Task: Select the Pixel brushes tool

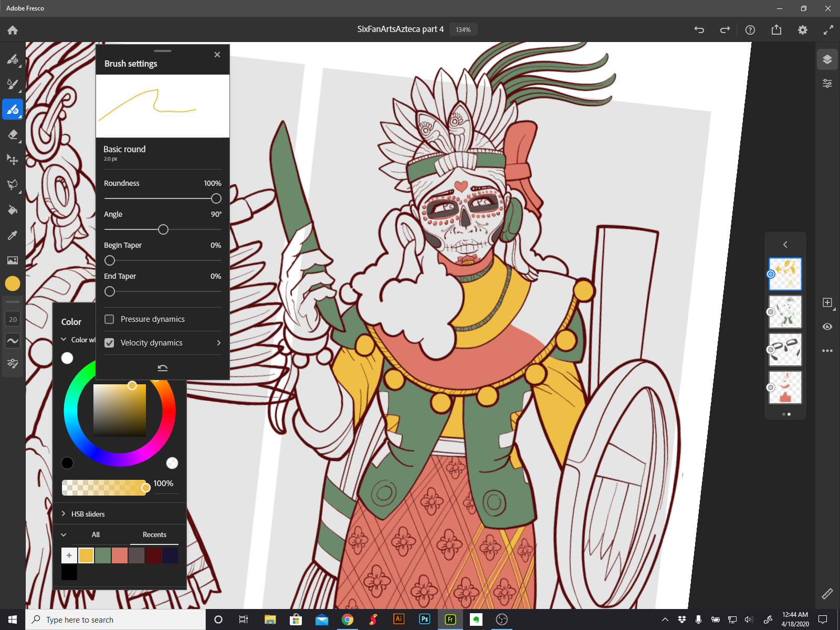Action: 13,59
